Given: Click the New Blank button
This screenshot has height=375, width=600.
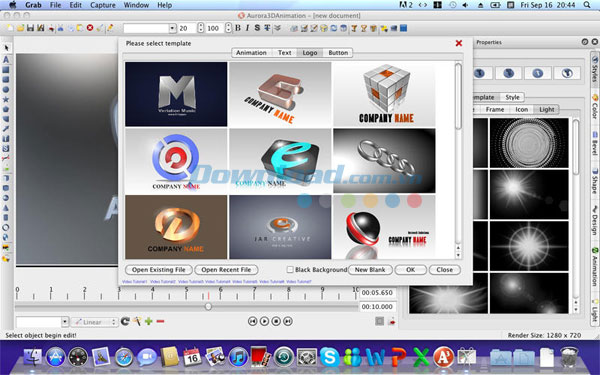Looking at the screenshot, I should coord(370,270).
